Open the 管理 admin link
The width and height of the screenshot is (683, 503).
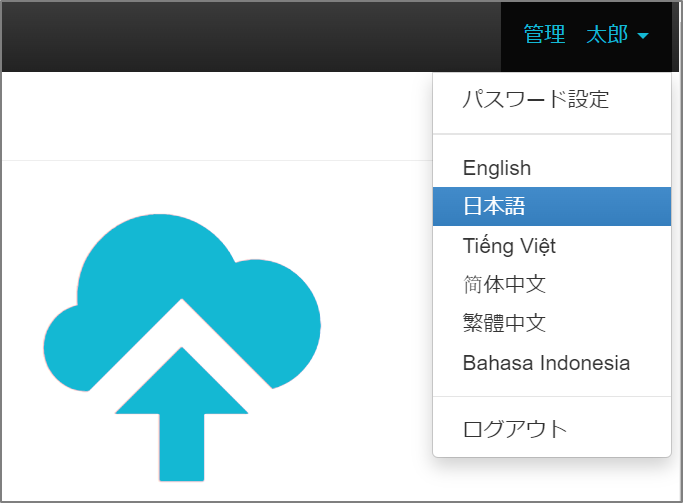(x=544, y=34)
